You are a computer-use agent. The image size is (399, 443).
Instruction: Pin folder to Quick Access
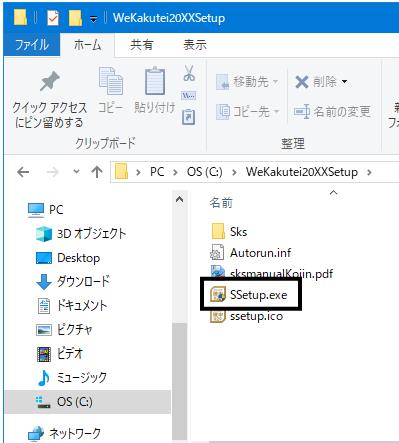[49, 100]
